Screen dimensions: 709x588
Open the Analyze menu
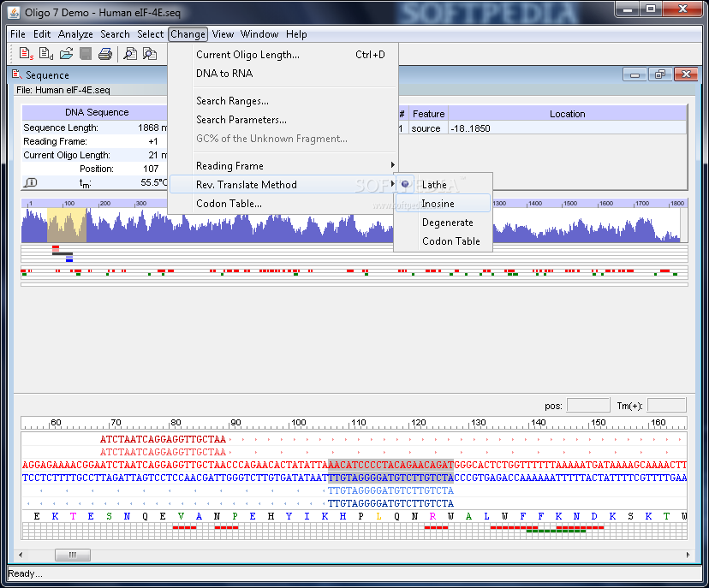click(75, 34)
